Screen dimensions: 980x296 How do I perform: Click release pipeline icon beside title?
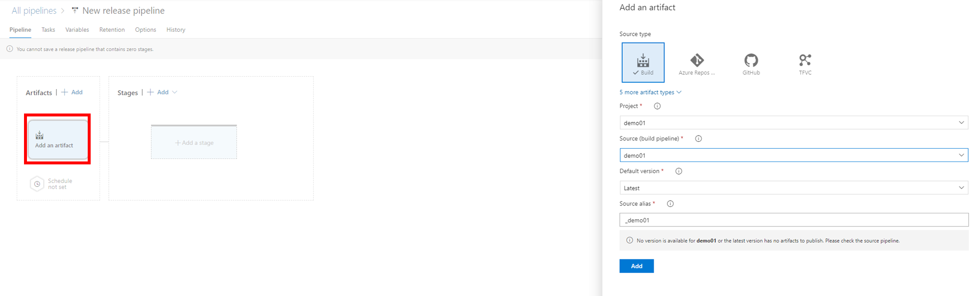pyautogui.click(x=75, y=10)
